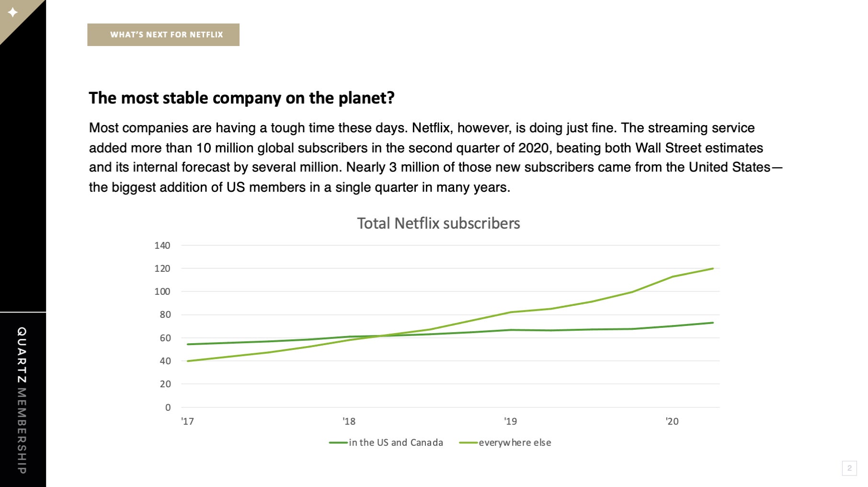Viewport: 868px width, 487px height.
Task: Click the star icon in corner
Action: (x=12, y=12)
